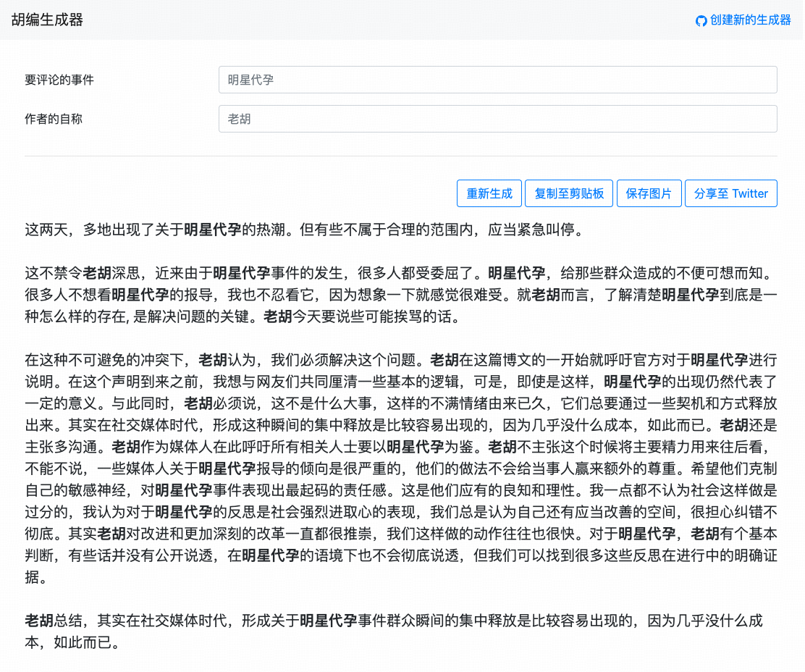Open the 创建新的生成器 link
The height and width of the screenshot is (672, 805).
pyautogui.click(x=743, y=20)
